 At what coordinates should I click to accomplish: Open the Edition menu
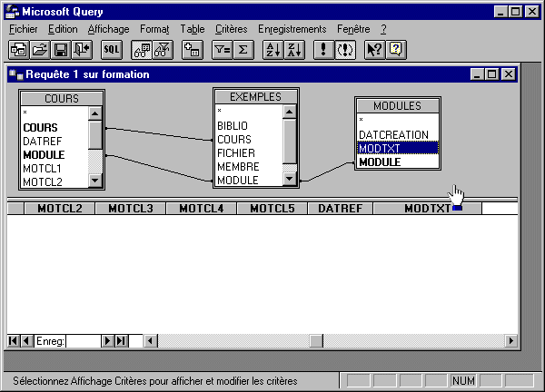[x=63, y=29]
